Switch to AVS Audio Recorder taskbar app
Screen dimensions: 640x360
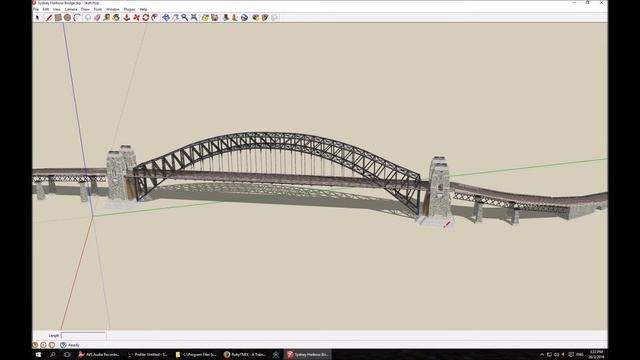(99, 355)
